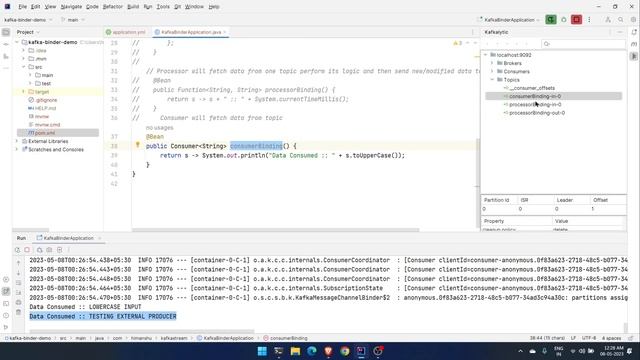This screenshot has width=640, height=360.
Task: Select HELP.md in project tree
Action: pos(46,108)
